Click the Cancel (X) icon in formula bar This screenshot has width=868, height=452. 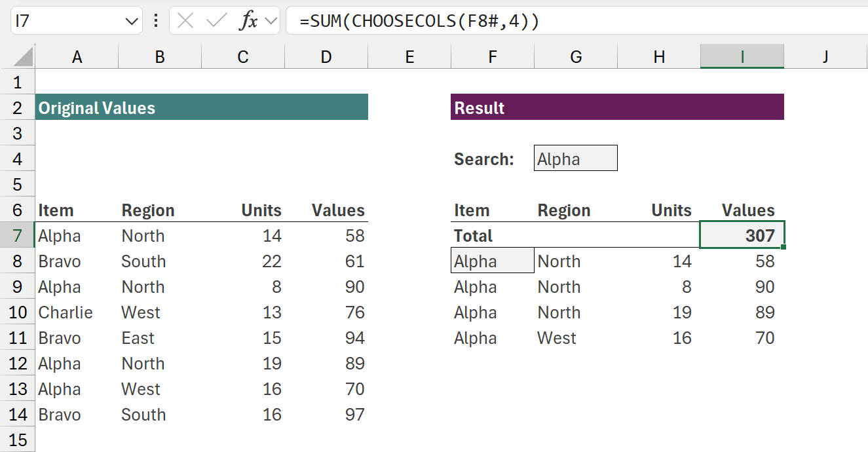(185, 21)
